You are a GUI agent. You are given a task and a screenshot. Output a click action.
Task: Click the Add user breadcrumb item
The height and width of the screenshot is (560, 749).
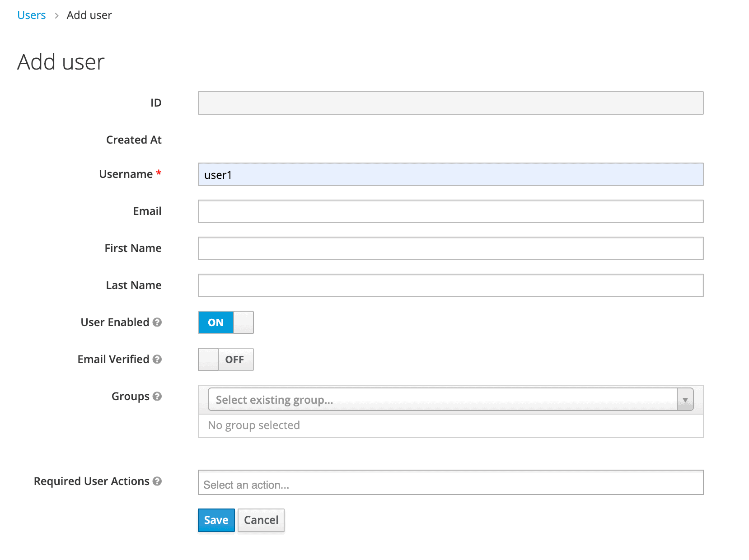tap(89, 14)
